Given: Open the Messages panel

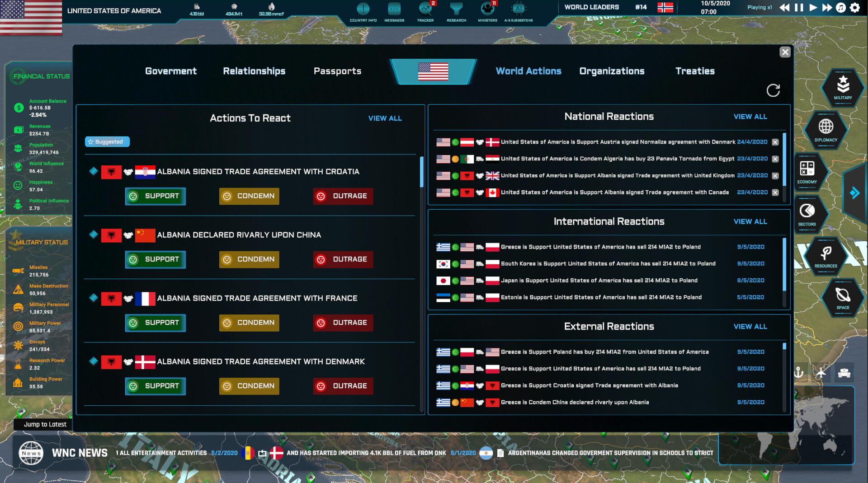Looking at the screenshot, I should [394, 11].
